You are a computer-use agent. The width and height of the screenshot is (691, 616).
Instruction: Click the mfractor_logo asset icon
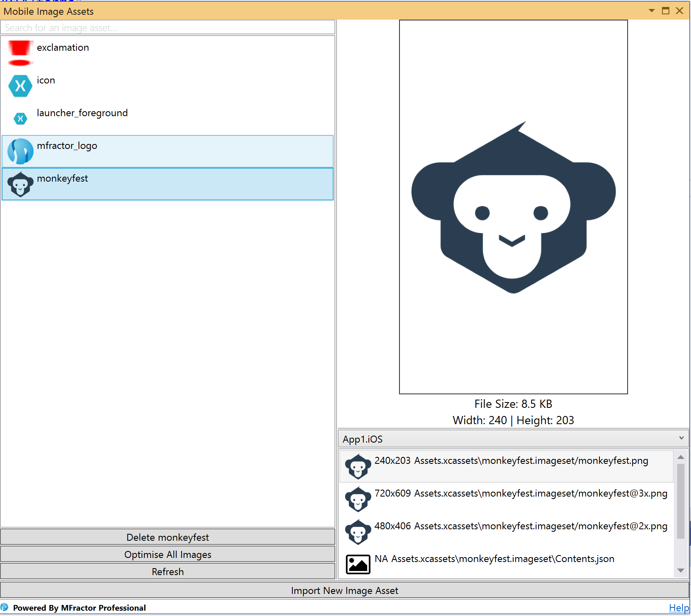click(x=20, y=151)
